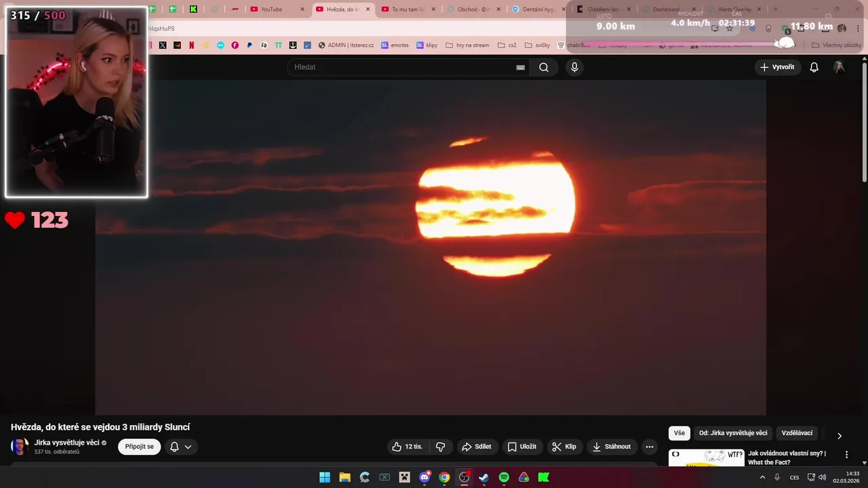Open the hry na stream bookmark folder
Image resolution: width=868 pixels, height=488 pixels.
point(467,45)
